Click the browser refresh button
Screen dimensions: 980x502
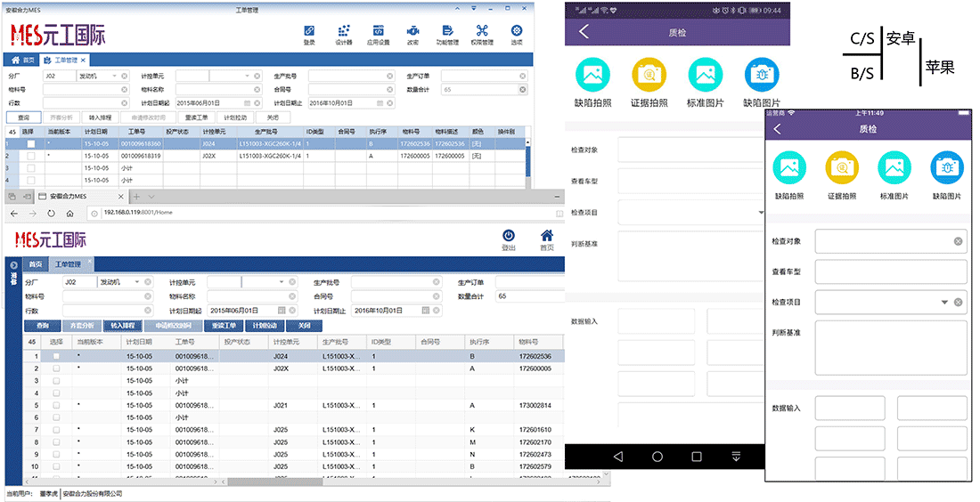click(51, 214)
